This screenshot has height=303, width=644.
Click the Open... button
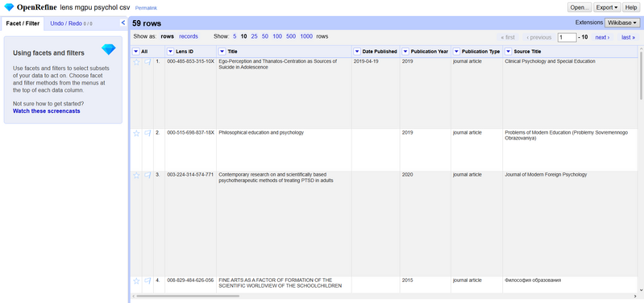click(x=580, y=7)
